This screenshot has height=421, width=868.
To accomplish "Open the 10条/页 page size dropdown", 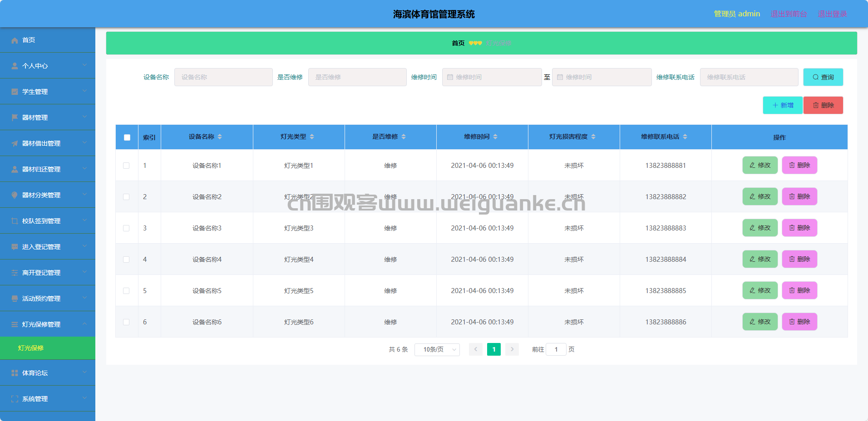I will (437, 349).
